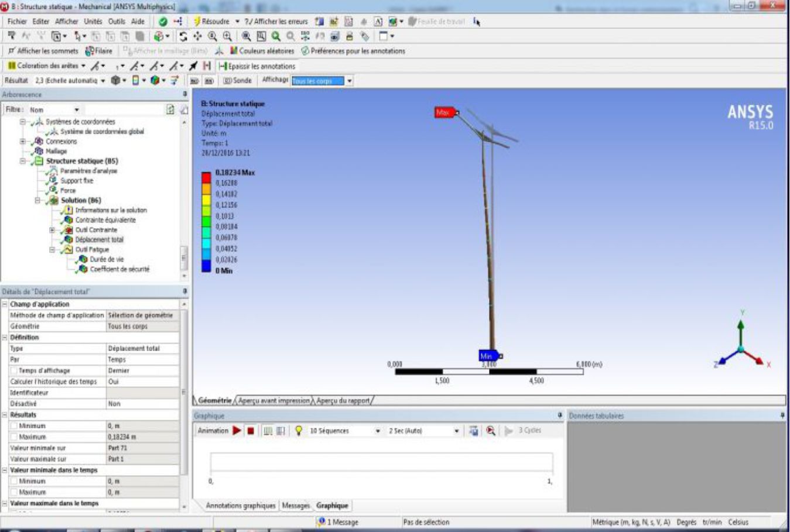Switch to Aperçu du rapport tab

pyautogui.click(x=343, y=401)
